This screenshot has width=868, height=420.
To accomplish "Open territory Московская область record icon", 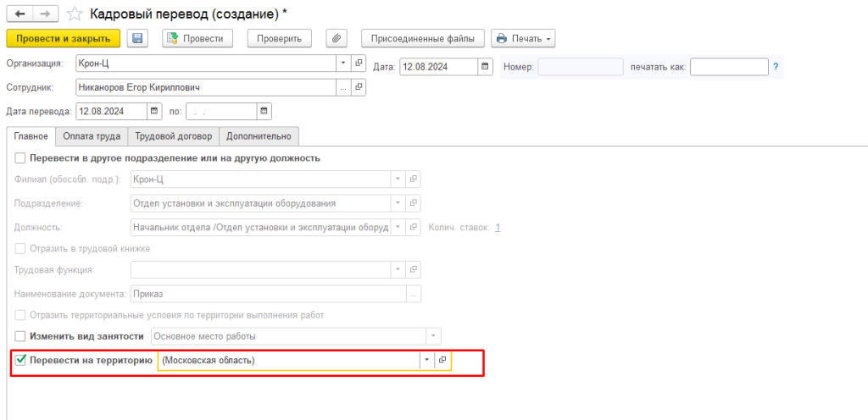I will [x=442, y=361].
